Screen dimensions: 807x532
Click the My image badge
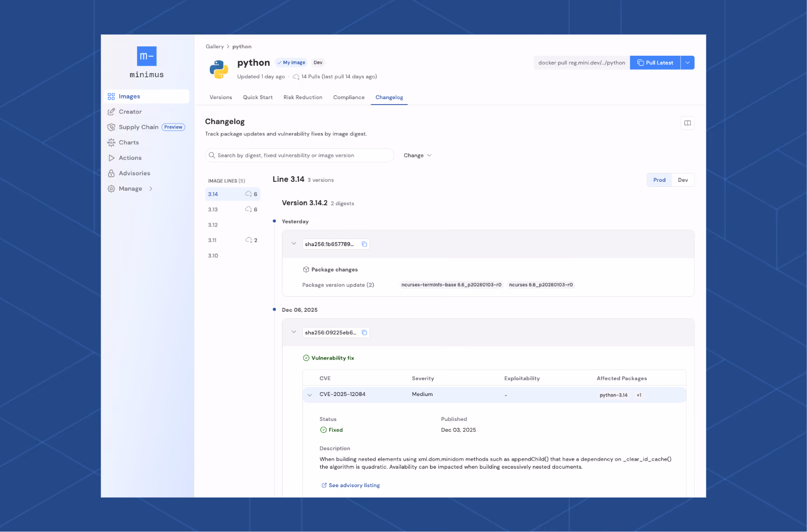click(x=291, y=63)
